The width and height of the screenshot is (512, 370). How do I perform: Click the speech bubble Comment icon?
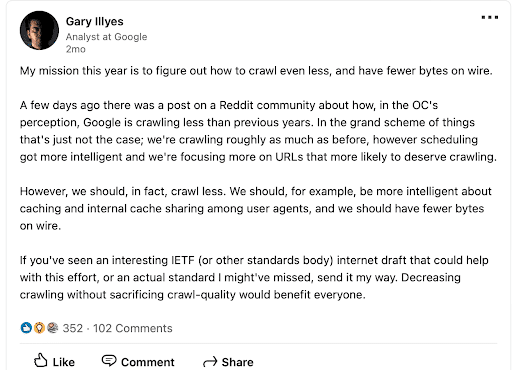pos(109,361)
